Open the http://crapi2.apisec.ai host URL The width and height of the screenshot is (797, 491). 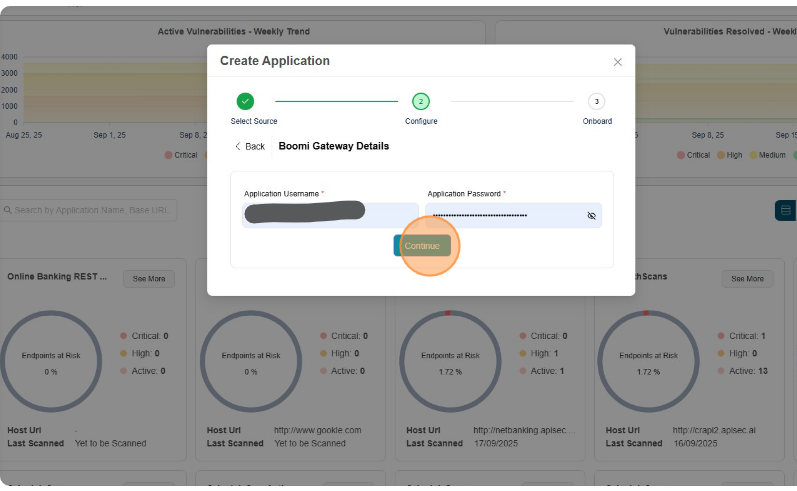pos(714,430)
